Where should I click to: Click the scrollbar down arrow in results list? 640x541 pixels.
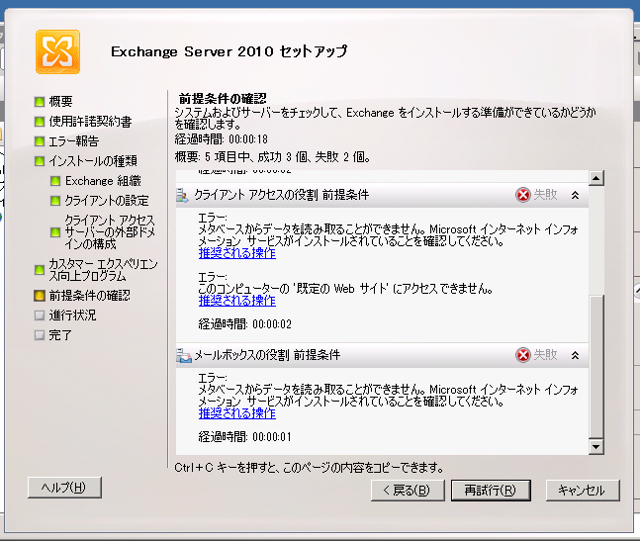point(596,446)
